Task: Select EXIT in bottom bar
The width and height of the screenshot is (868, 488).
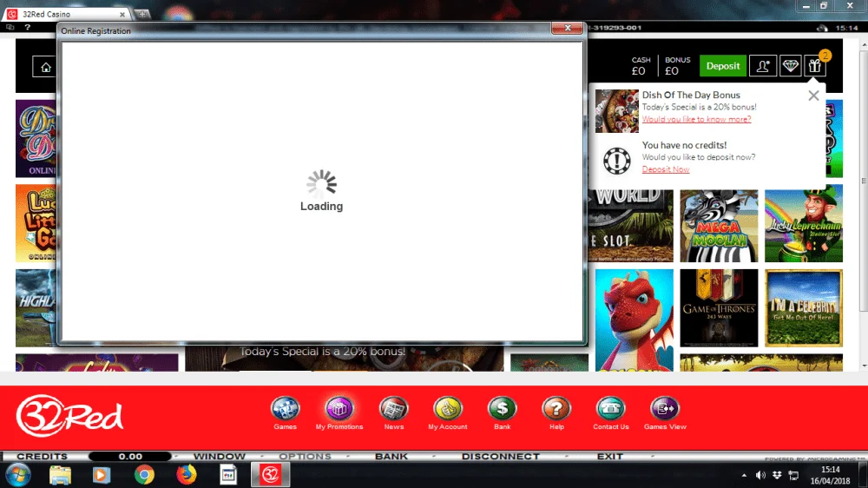Action: (x=610, y=457)
